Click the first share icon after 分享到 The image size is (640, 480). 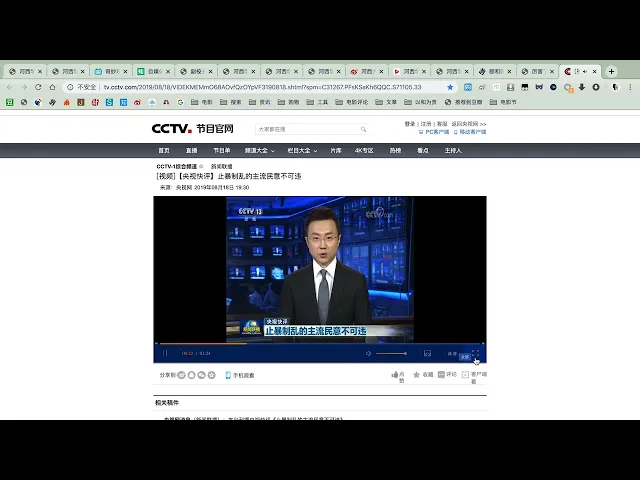point(182,375)
